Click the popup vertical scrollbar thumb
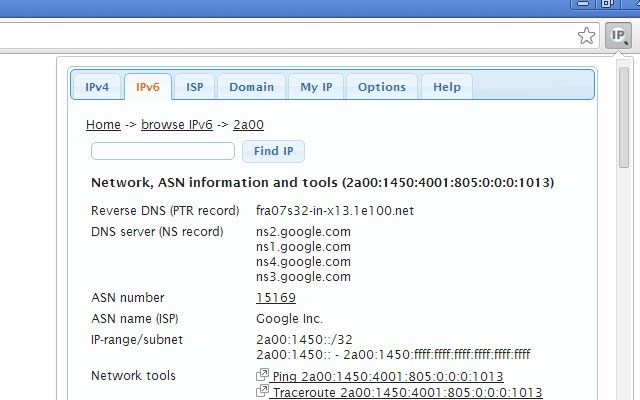Image resolution: width=640 pixels, height=400 pixels. pyautogui.click(x=624, y=118)
